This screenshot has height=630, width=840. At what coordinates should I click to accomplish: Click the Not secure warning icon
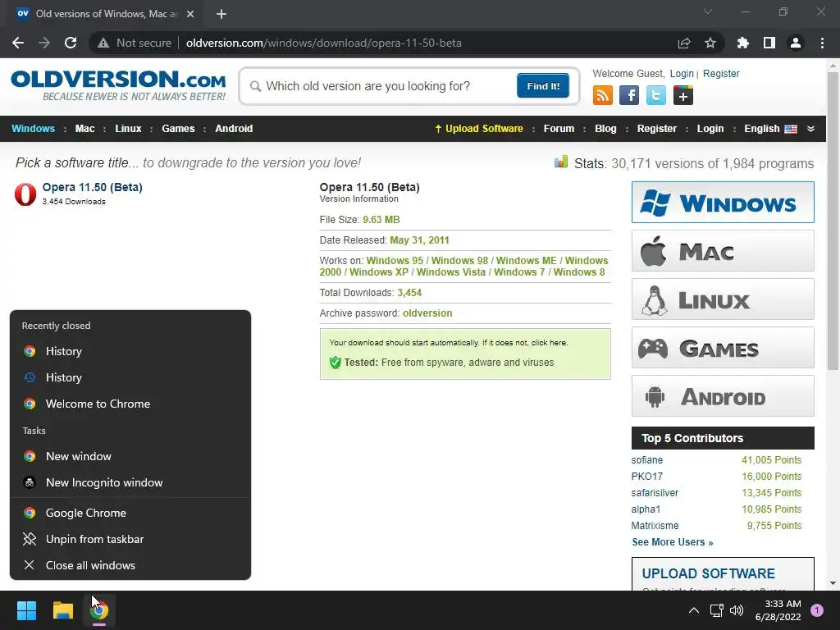(x=103, y=43)
